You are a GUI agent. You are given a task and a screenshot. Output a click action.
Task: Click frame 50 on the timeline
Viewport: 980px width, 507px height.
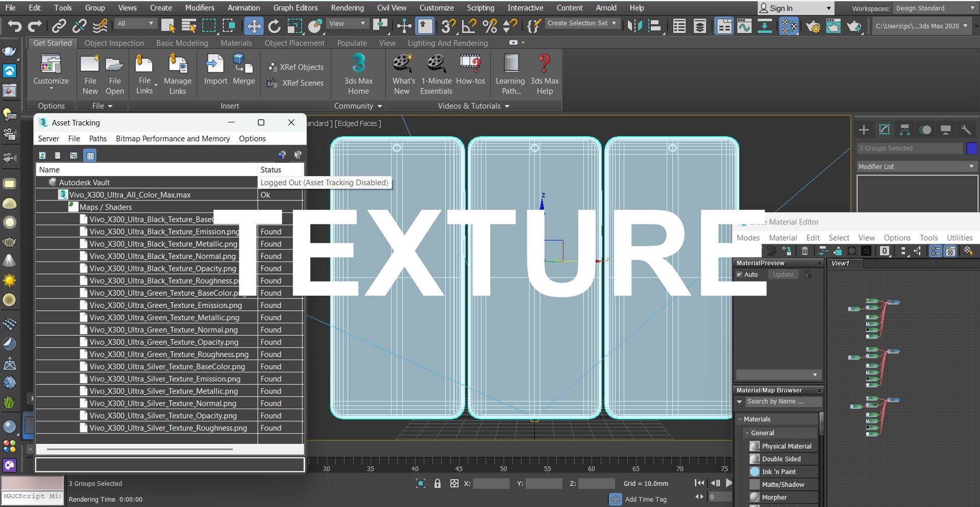[x=503, y=469]
